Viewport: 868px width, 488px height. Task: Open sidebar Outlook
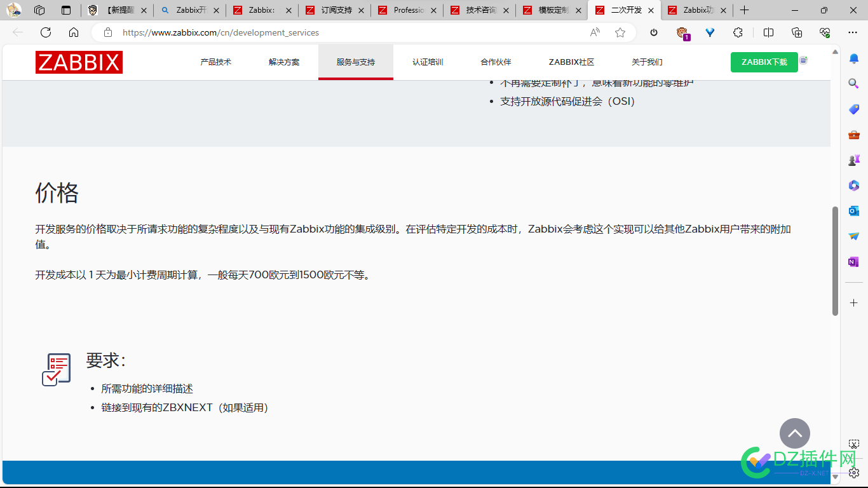[854, 211]
